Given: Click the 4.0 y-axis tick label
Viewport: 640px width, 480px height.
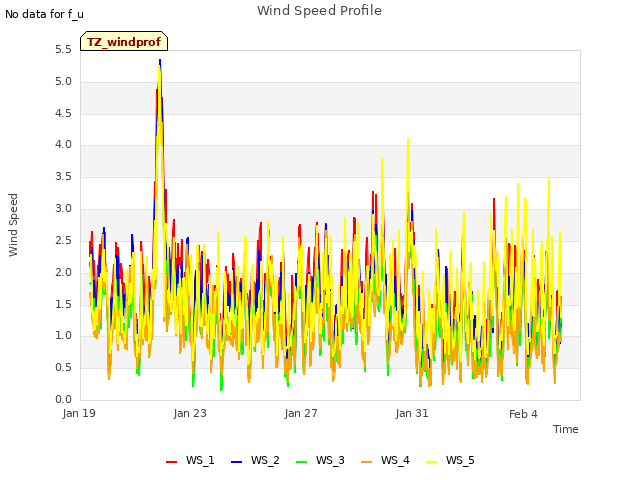Looking at the screenshot, I should pyautogui.click(x=63, y=144).
